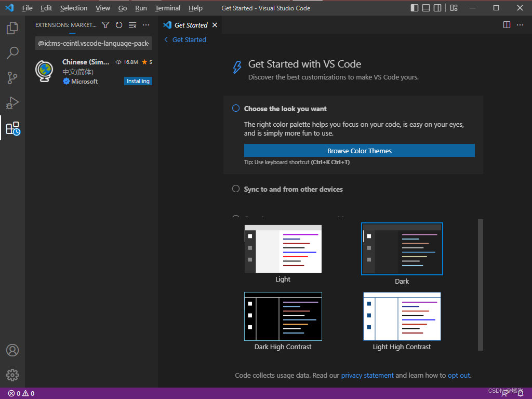Open the Go menu
The image size is (532, 399).
tap(123, 8)
